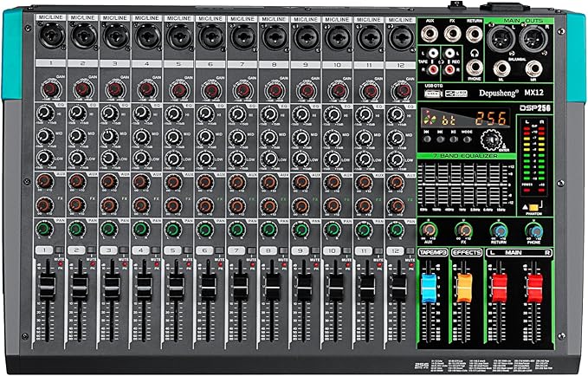Click the MX12 model label

pos(534,93)
